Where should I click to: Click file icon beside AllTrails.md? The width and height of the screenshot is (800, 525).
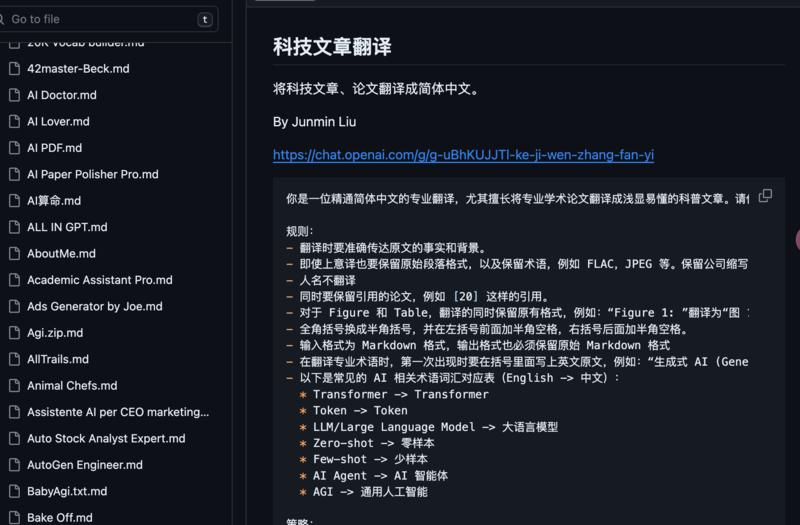pos(14,360)
